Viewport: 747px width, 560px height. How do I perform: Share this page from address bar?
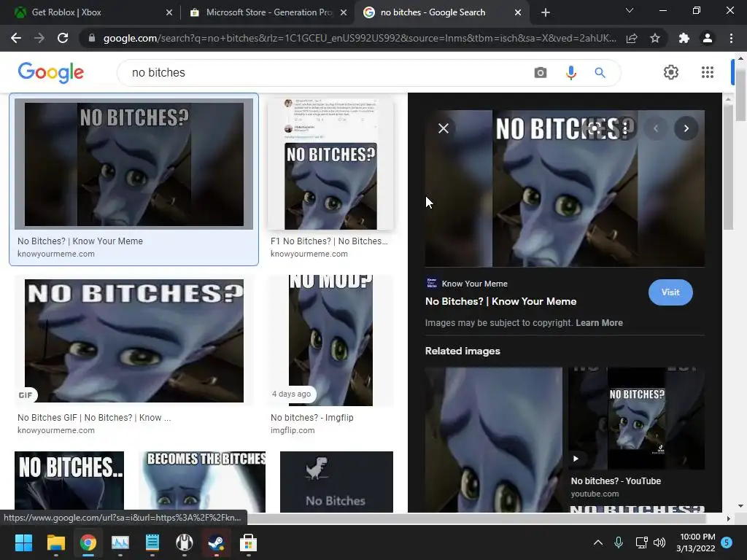(x=632, y=38)
